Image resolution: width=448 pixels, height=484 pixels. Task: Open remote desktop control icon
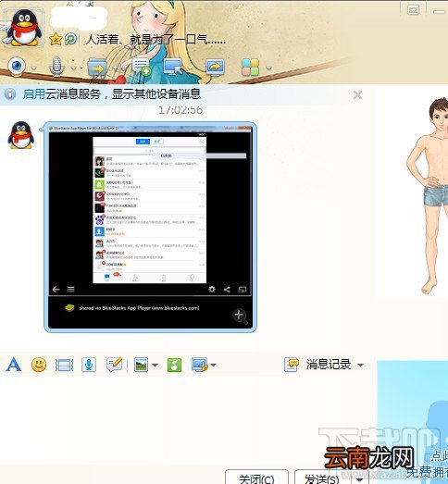(174, 67)
